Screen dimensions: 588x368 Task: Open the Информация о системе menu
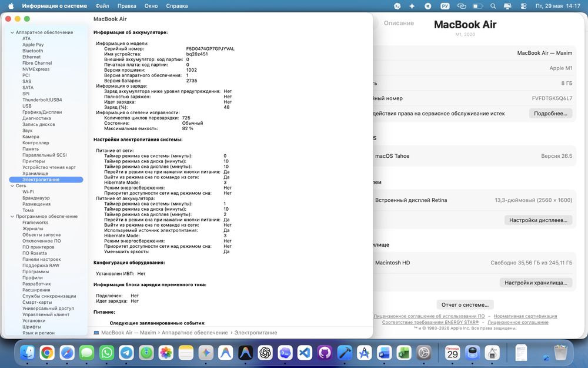point(54,6)
